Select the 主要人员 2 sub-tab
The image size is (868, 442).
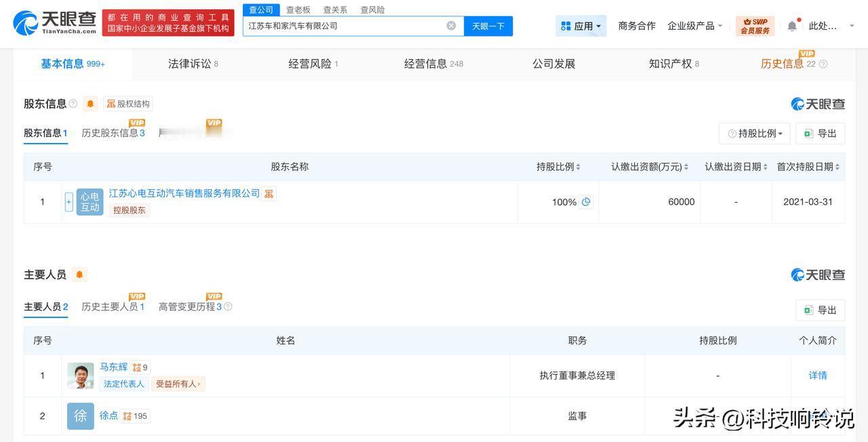tap(46, 306)
